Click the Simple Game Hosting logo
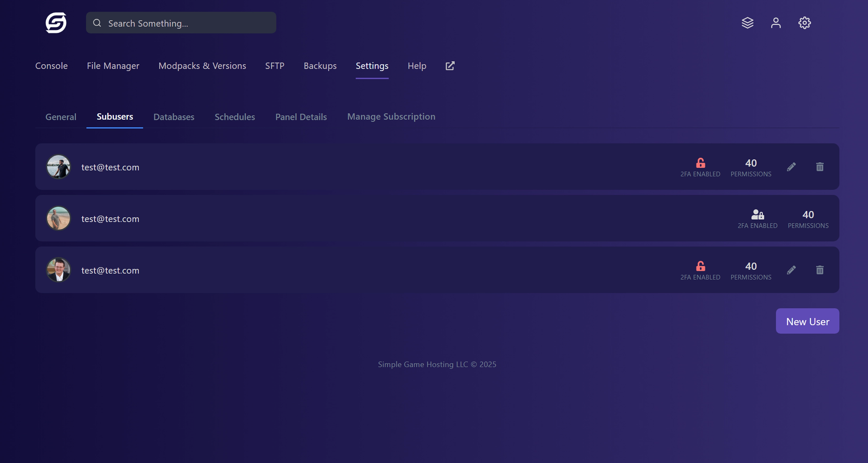868x463 pixels. pos(56,23)
